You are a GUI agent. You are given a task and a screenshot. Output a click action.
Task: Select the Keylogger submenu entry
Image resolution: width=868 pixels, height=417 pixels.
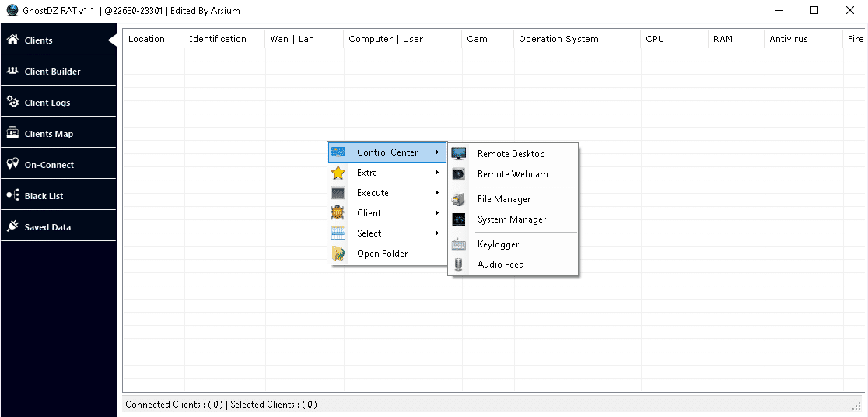pyautogui.click(x=513, y=244)
